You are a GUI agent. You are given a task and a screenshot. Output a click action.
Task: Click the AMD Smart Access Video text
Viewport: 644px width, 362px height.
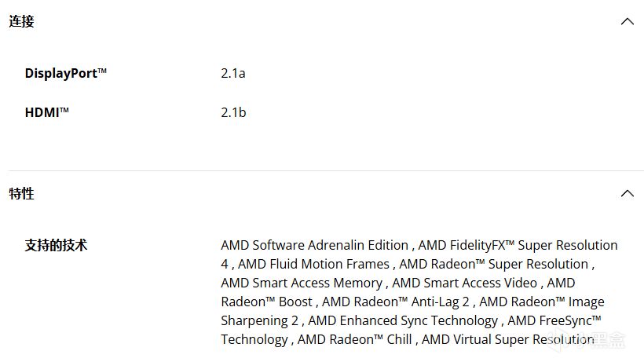coord(464,283)
